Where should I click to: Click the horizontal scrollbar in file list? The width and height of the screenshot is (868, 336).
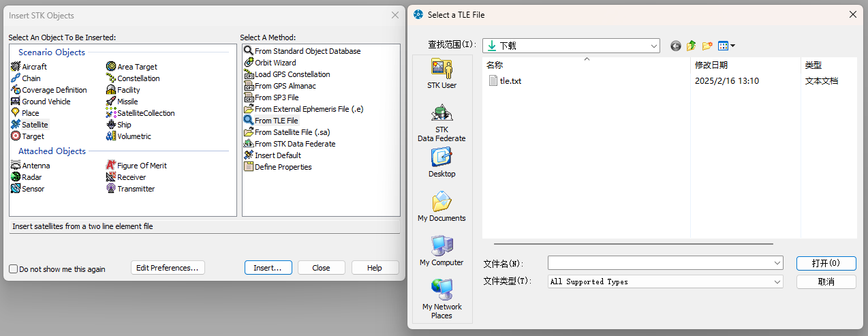tap(634, 243)
